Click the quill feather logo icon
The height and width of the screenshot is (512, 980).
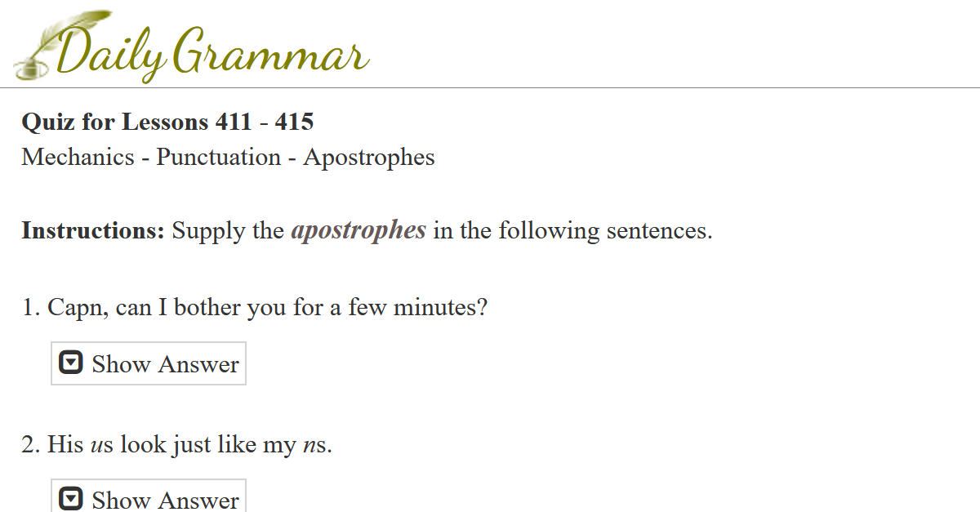point(47,42)
